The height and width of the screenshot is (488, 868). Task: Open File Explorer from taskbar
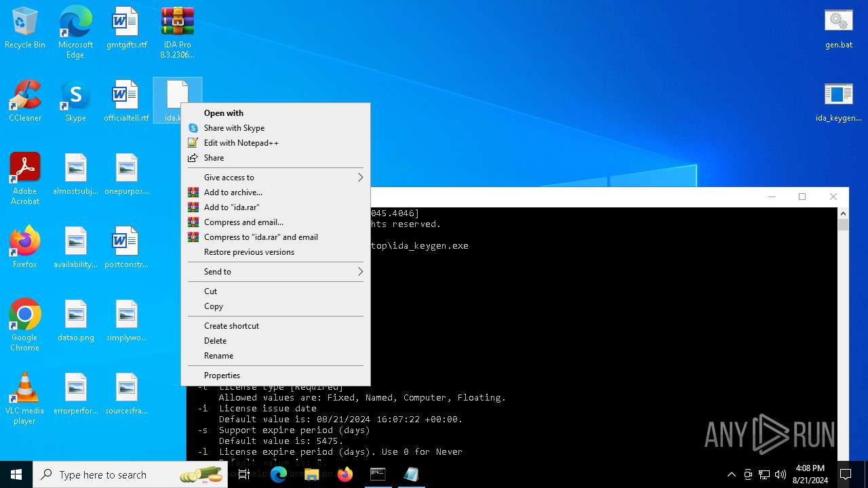(312, 474)
